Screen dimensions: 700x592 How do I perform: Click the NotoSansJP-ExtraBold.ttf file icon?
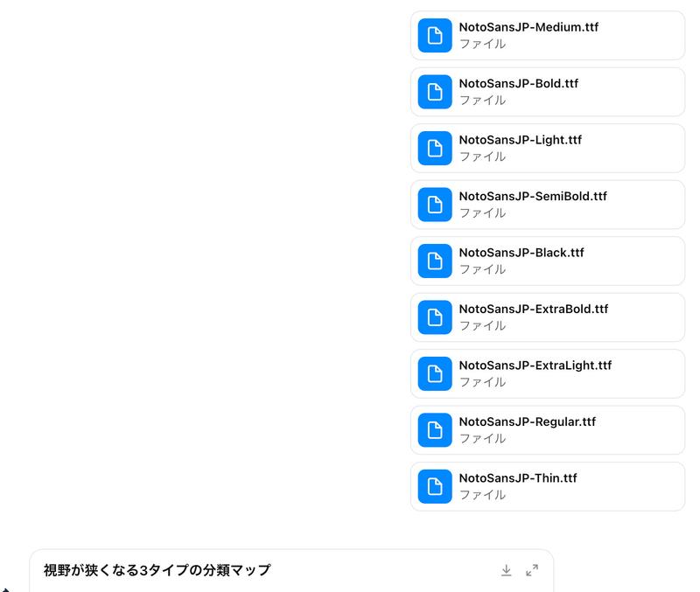pyautogui.click(x=435, y=317)
